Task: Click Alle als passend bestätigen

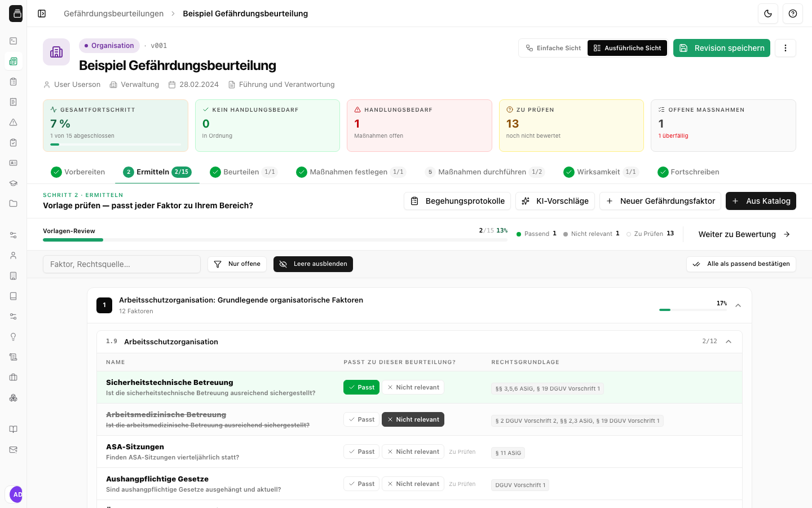Action: 741,264
